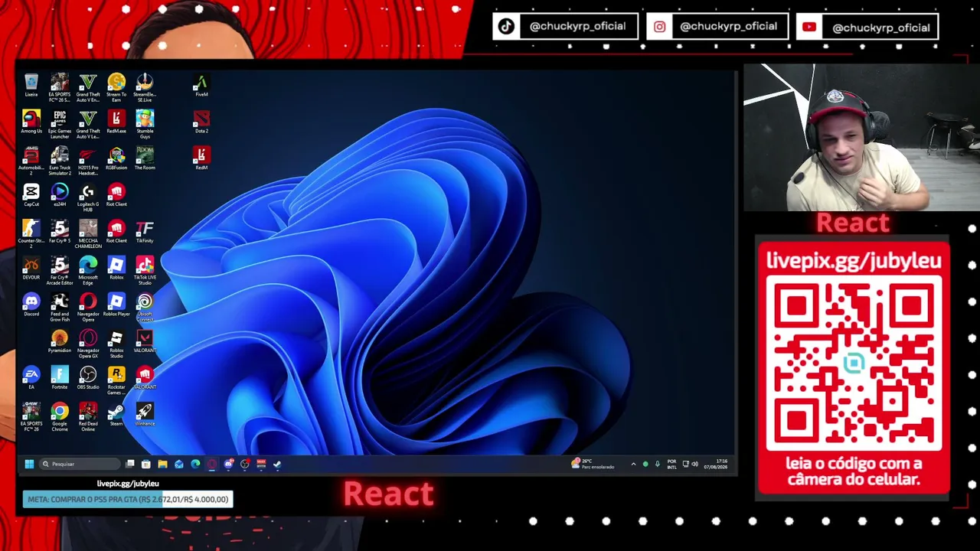
Task: Click the Pesquisar taskbar search box
Action: [x=80, y=464]
